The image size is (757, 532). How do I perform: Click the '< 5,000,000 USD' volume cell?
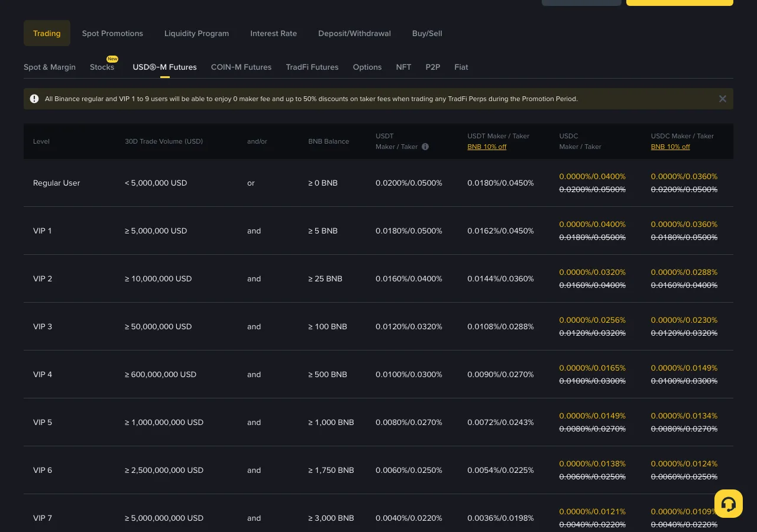coord(156,183)
